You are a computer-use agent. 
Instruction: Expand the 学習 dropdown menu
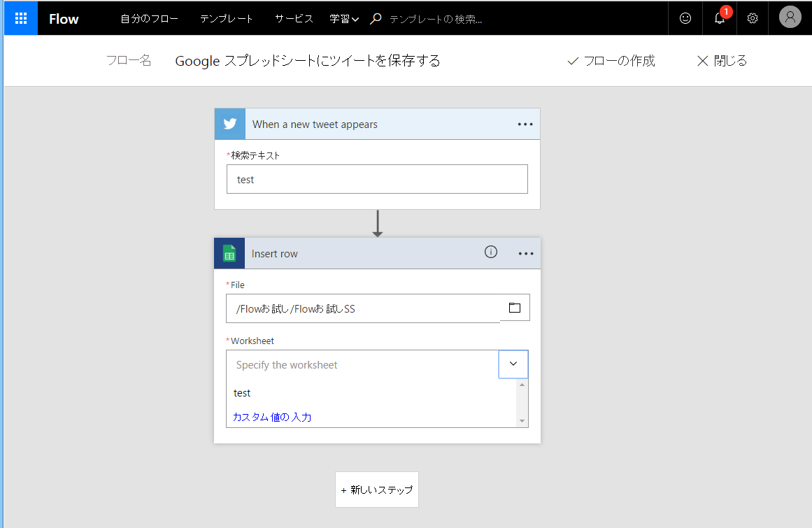click(344, 19)
